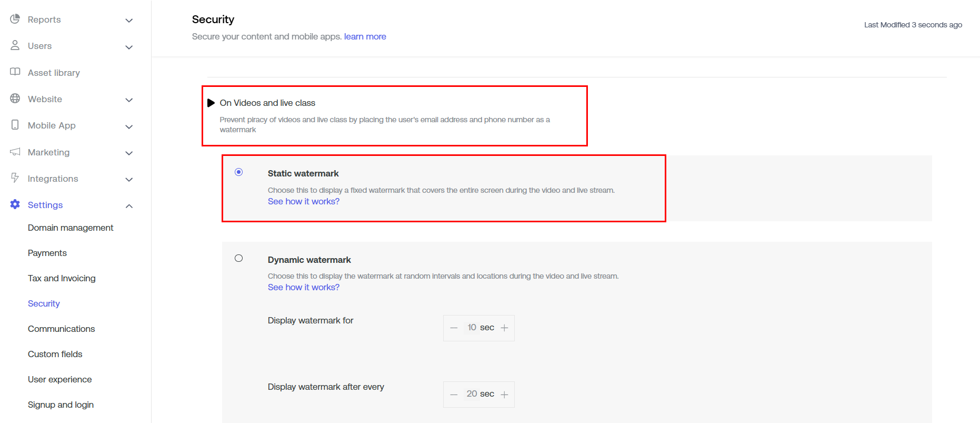
Task: Click See how it works under Dynamic watermark
Action: (303, 287)
